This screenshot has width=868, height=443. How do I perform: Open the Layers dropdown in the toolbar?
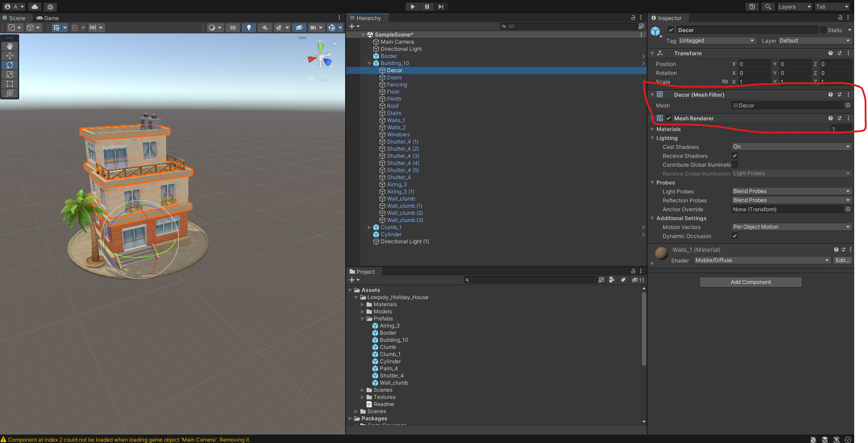795,7
